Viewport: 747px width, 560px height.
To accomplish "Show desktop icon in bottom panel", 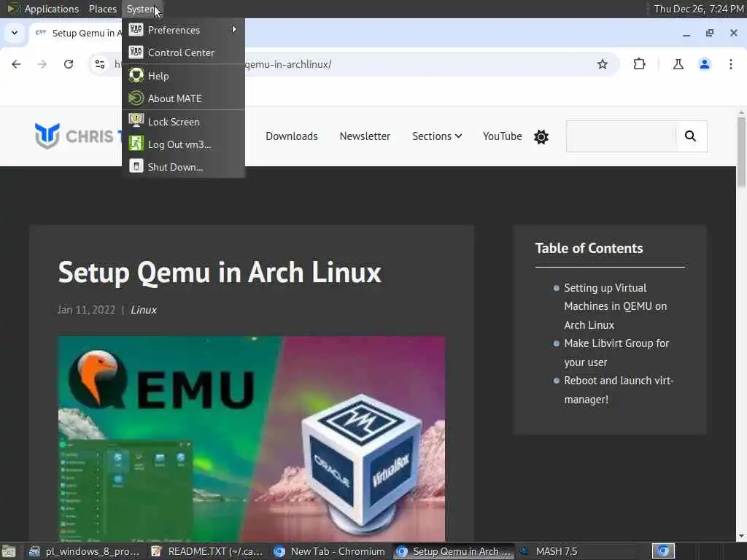I will coord(9,551).
